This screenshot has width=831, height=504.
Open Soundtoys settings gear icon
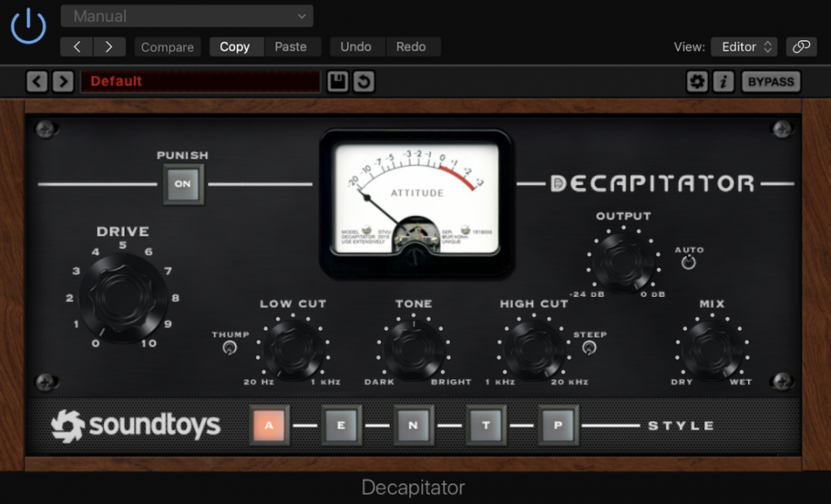[697, 82]
